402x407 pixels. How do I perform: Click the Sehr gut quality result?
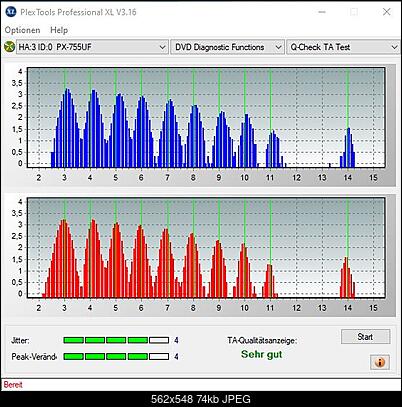(262, 354)
